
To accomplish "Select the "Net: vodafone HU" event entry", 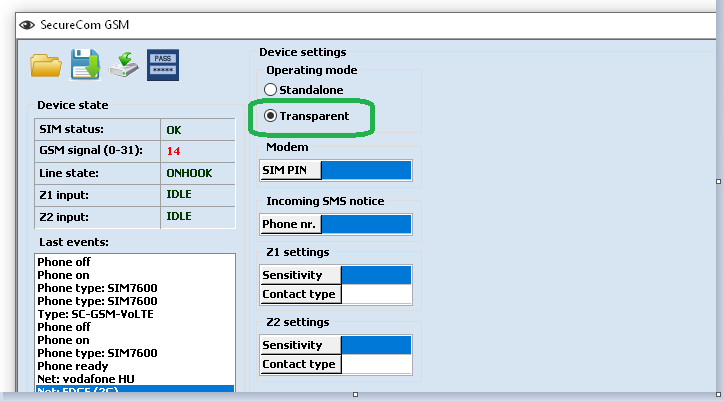I will point(86,379).
